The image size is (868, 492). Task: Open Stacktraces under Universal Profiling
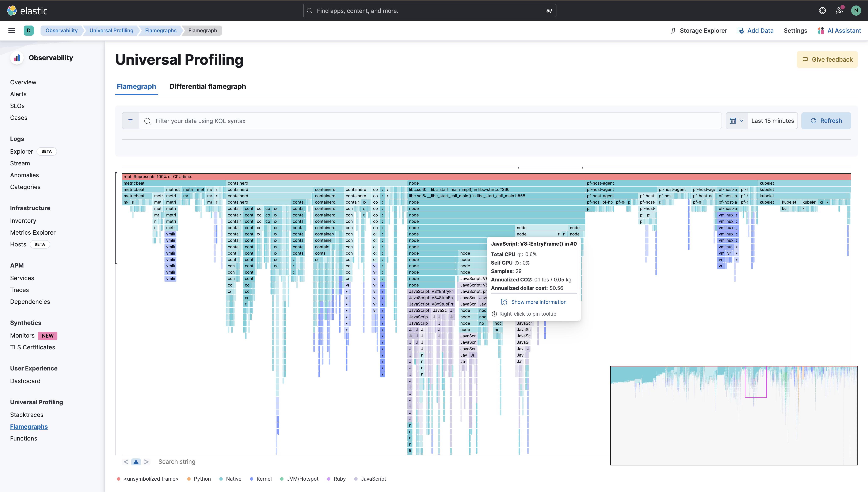click(26, 415)
